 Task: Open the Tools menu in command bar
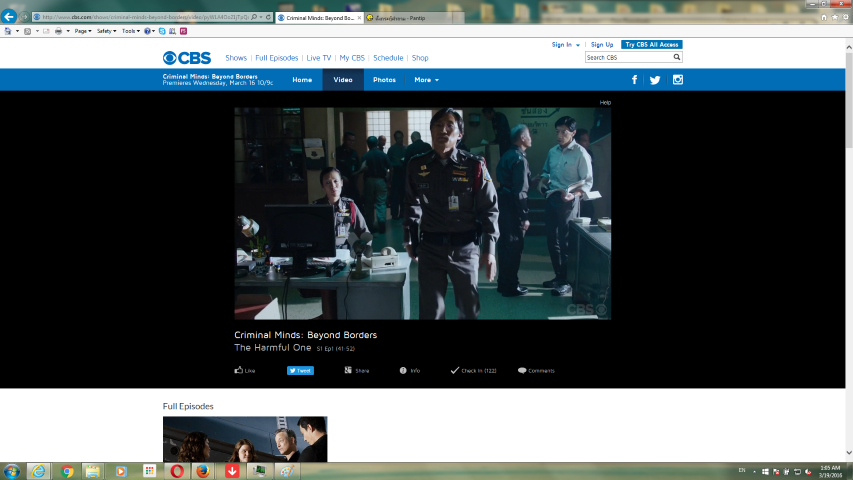point(131,31)
